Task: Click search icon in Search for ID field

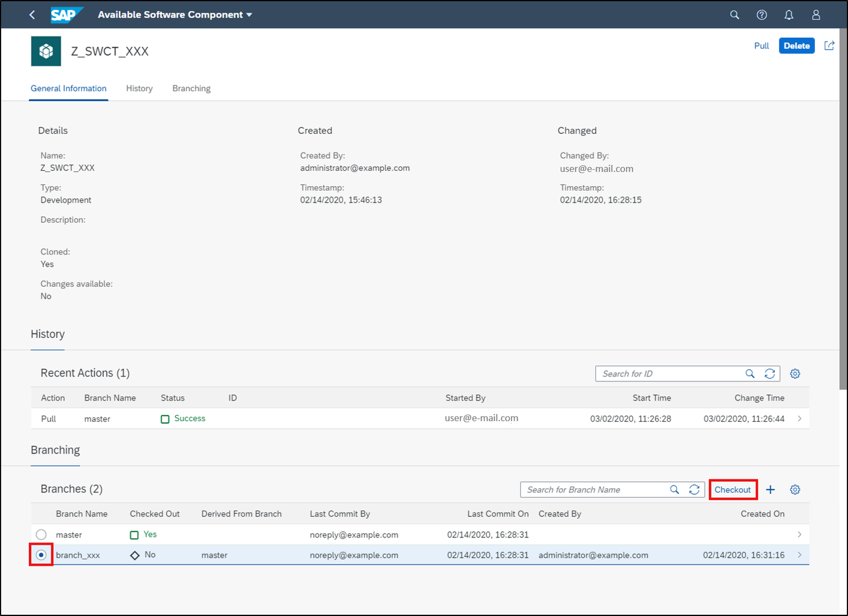Action: 750,373
